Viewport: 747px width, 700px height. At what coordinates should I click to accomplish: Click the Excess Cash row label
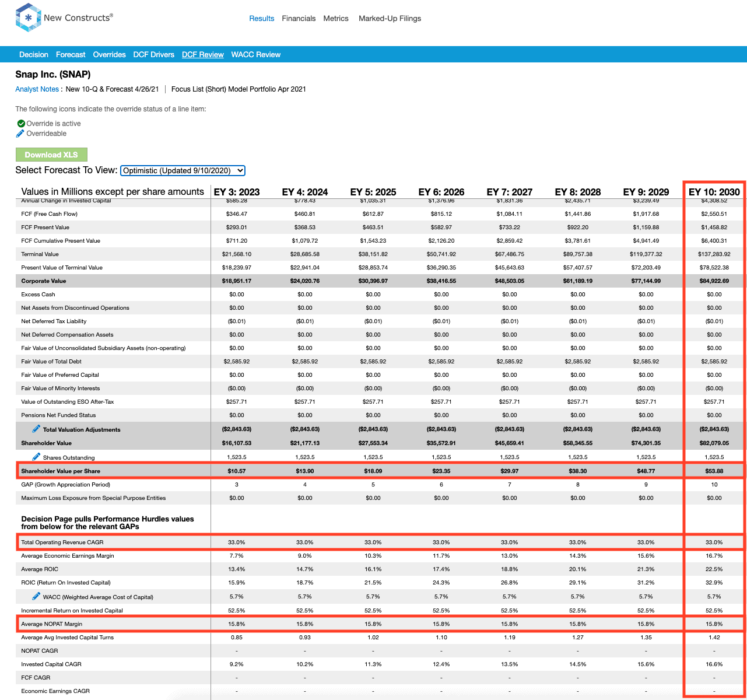point(38,294)
